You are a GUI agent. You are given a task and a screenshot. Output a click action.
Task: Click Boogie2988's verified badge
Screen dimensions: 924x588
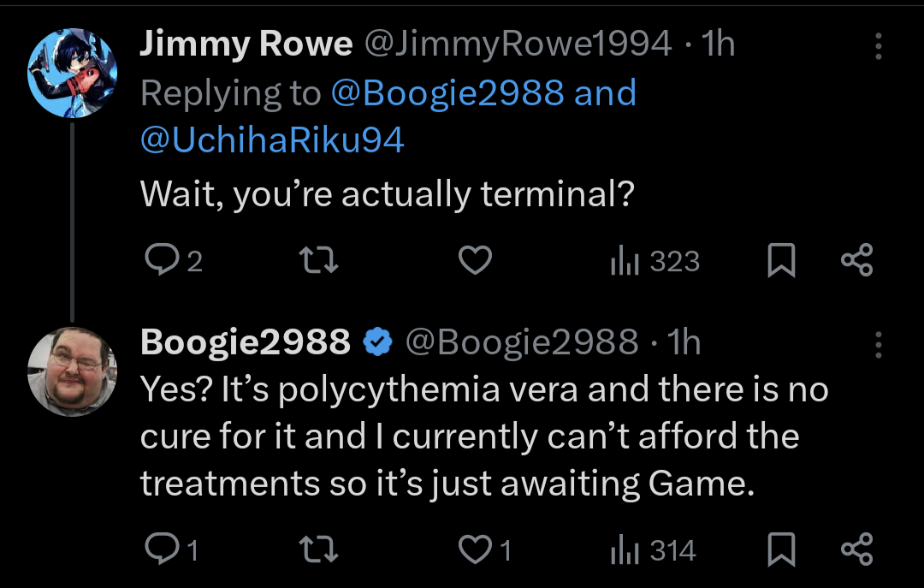pos(377,342)
